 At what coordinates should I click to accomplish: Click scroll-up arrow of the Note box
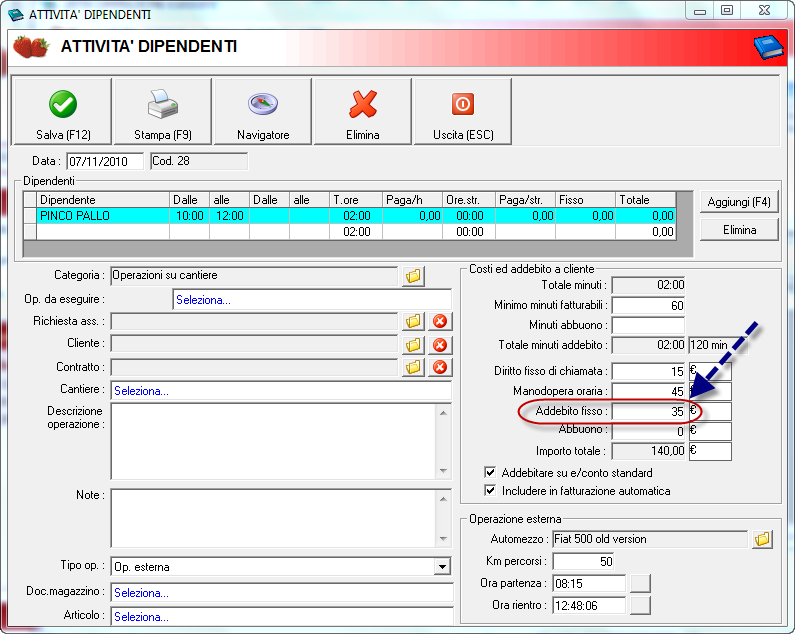(x=443, y=499)
